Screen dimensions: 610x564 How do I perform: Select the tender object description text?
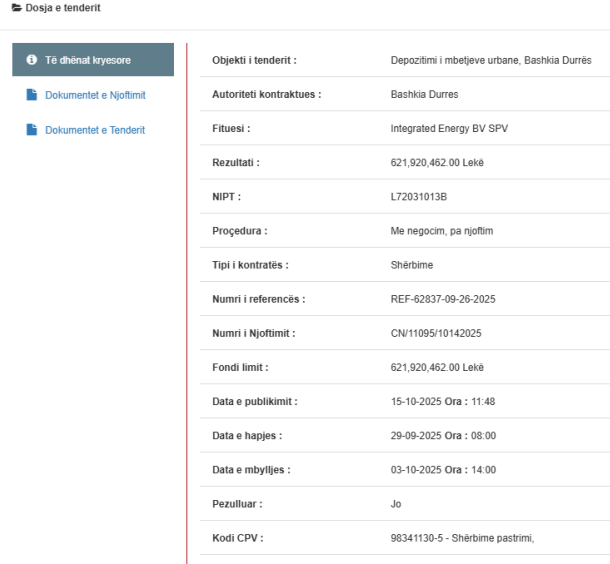tap(490, 60)
